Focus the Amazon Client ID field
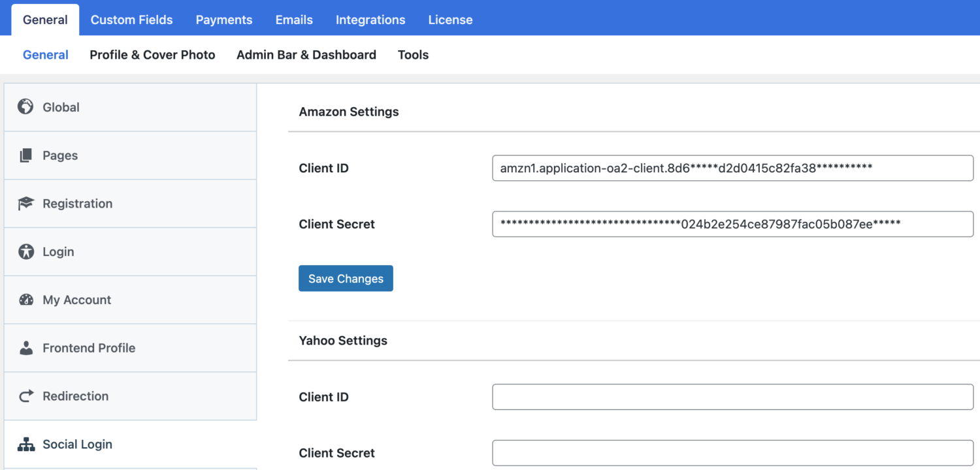Image resolution: width=980 pixels, height=470 pixels. [732, 168]
